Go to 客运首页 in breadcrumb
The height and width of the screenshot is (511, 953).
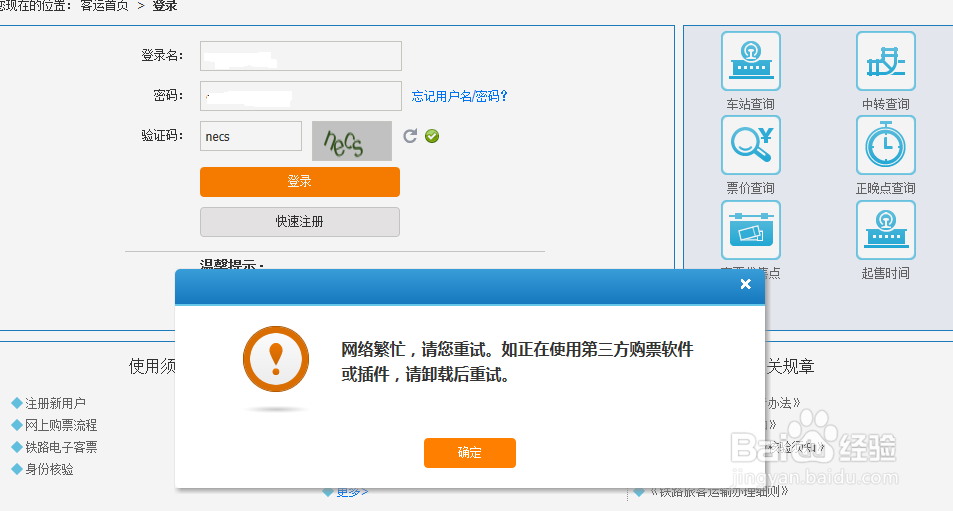(105, 6)
